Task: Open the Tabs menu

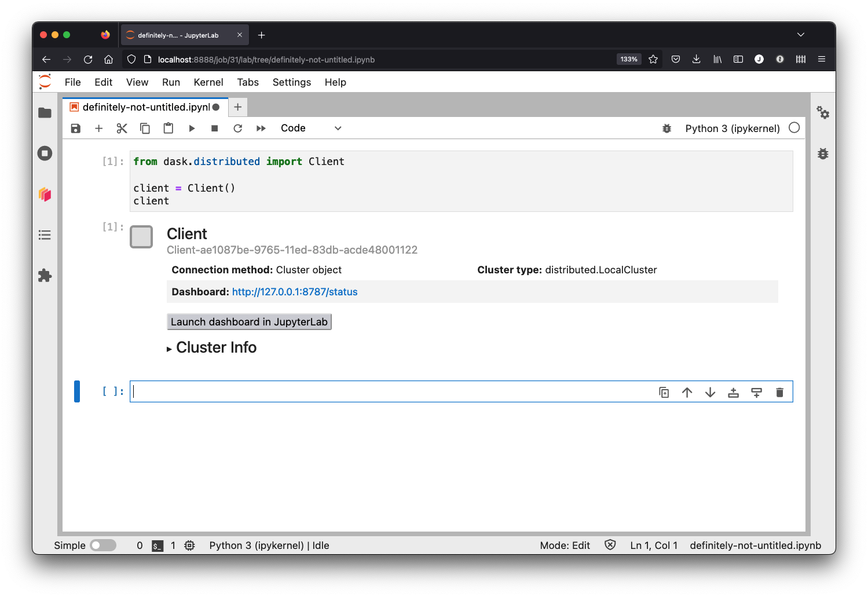Action: (x=248, y=82)
